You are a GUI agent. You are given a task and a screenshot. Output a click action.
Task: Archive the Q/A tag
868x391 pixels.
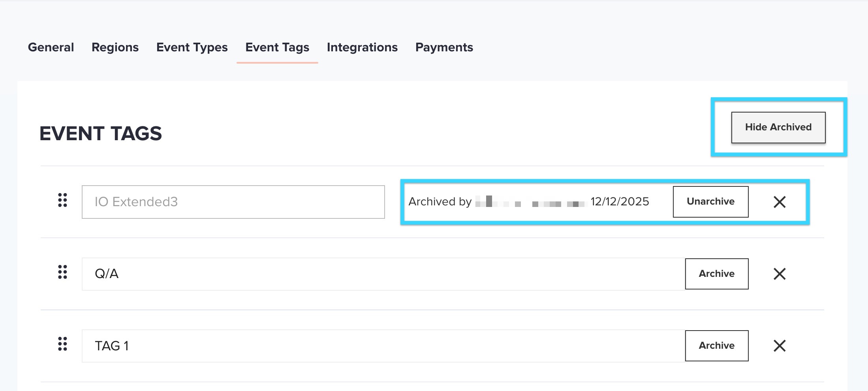coord(716,274)
